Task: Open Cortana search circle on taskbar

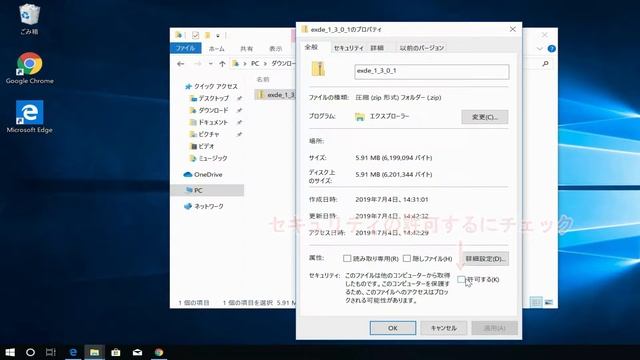Action: (x=30, y=352)
